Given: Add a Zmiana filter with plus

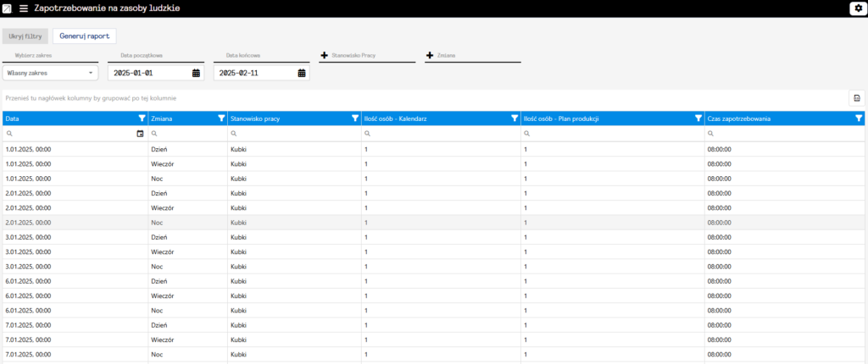Looking at the screenshot, I should [x=430, y=55].
